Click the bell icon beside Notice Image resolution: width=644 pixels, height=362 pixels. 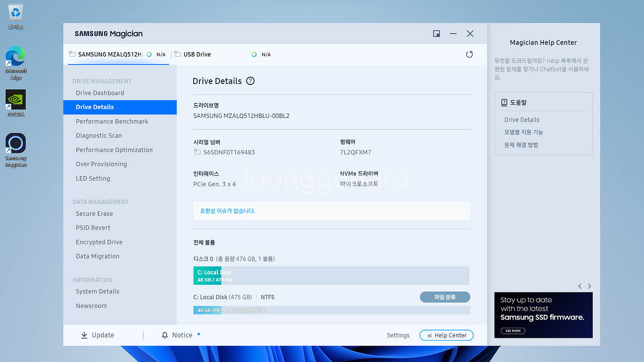click(165, 335)
